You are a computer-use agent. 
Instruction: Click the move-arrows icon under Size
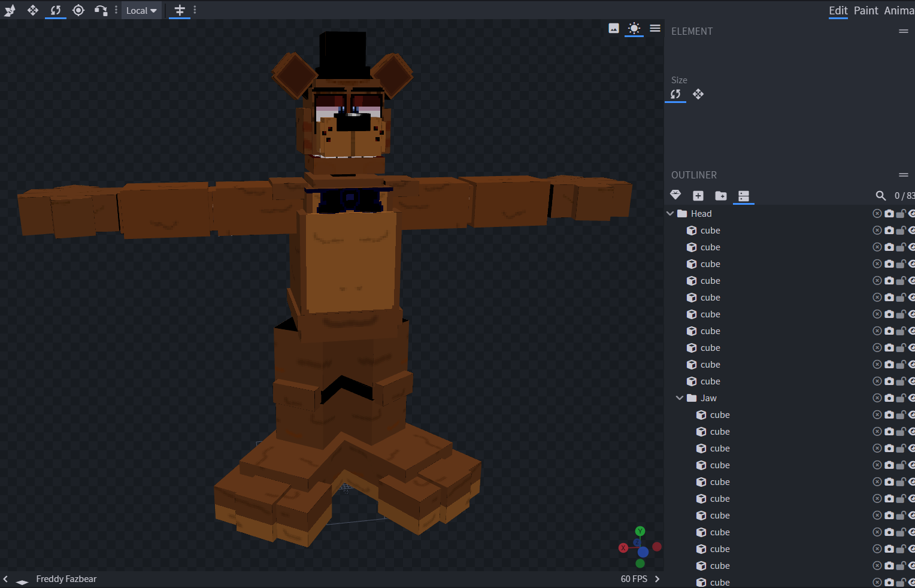tap(698, 94)
